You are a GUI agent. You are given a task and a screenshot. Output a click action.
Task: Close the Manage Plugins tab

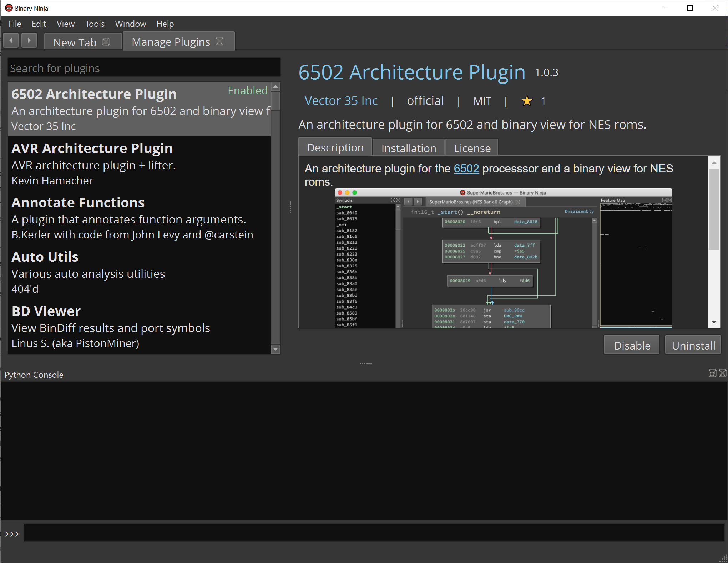tap(219, 41)
